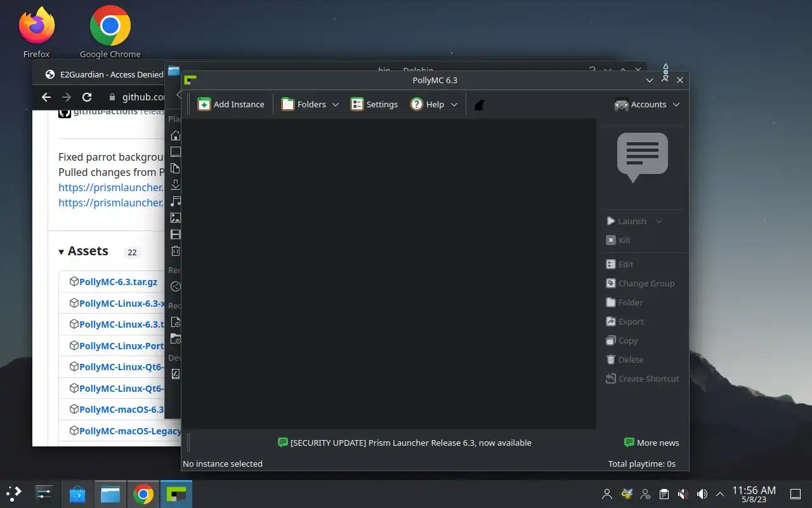Open the Accounts menu
Viewport: 812px width, 508px height.
647,104
